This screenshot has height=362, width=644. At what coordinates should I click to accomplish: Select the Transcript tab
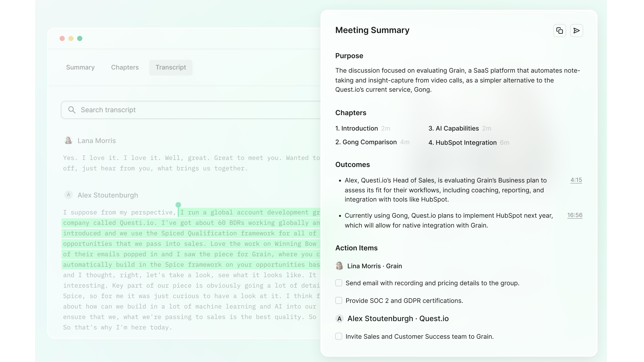click(171, 67)
